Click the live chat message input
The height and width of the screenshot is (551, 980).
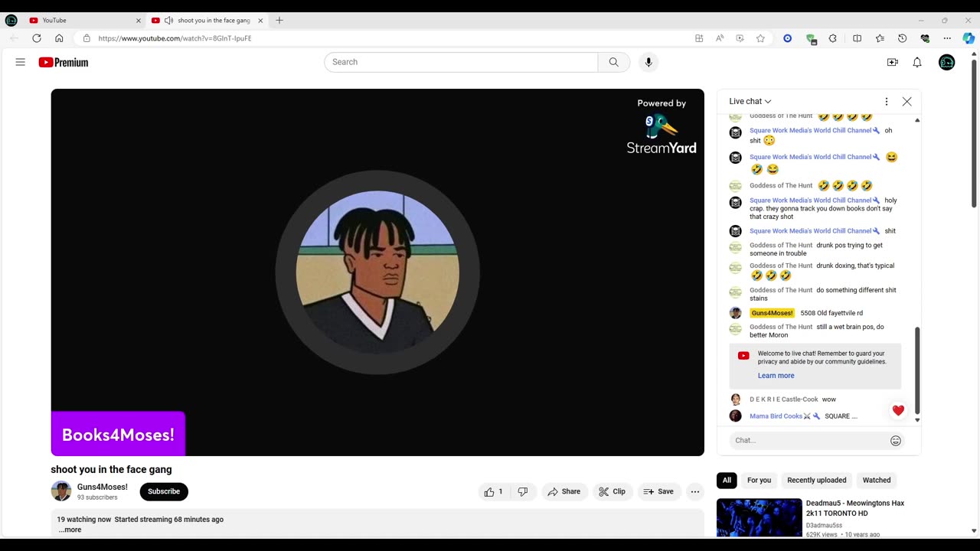coord(810,440)
